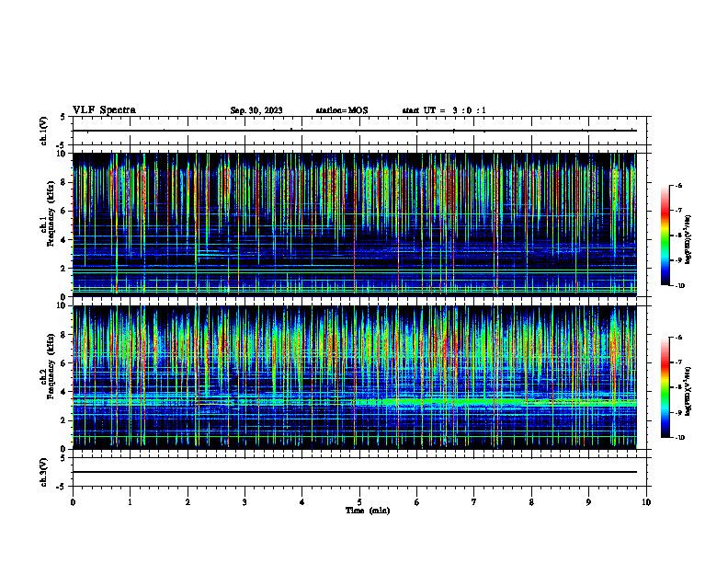
Task: Click inside the ch.1 spectrogram panel
Action: pyautogui.click(x=355, y=224)
